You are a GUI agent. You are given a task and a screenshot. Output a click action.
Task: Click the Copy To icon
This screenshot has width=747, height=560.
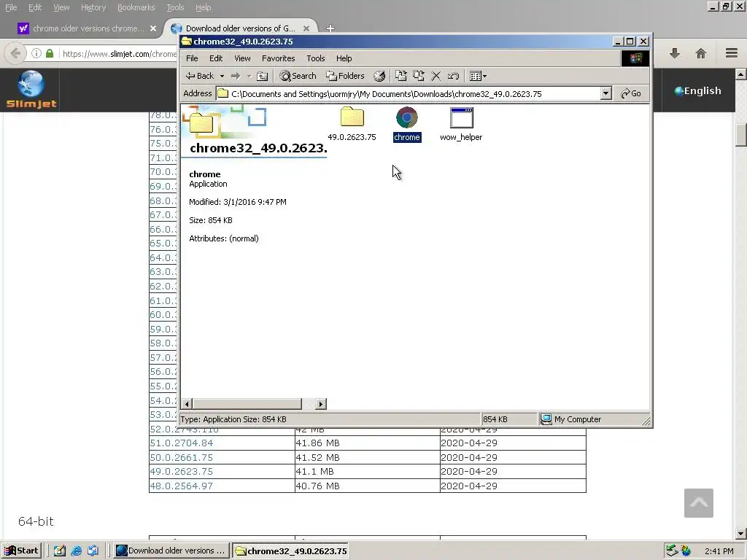[x=418, y=76]
